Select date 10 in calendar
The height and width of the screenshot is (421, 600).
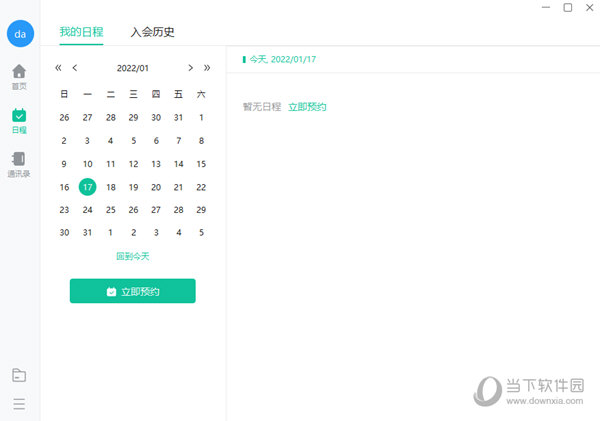click(88, 164)
